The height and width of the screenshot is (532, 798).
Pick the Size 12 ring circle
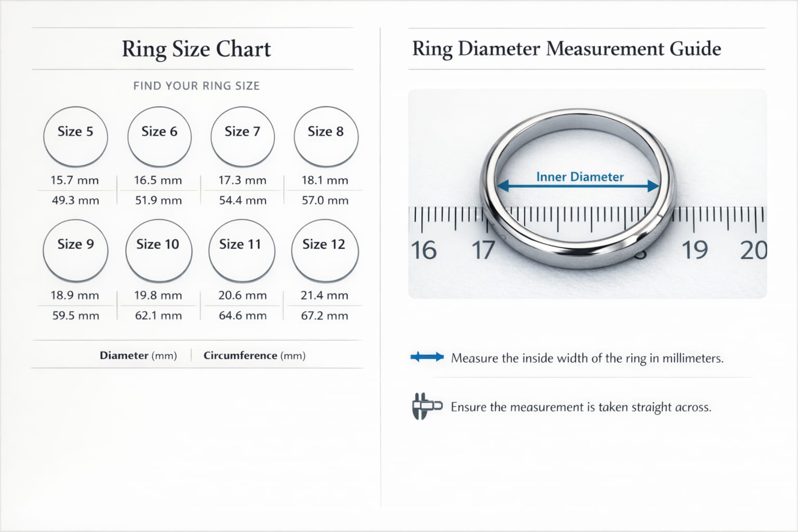325,250
